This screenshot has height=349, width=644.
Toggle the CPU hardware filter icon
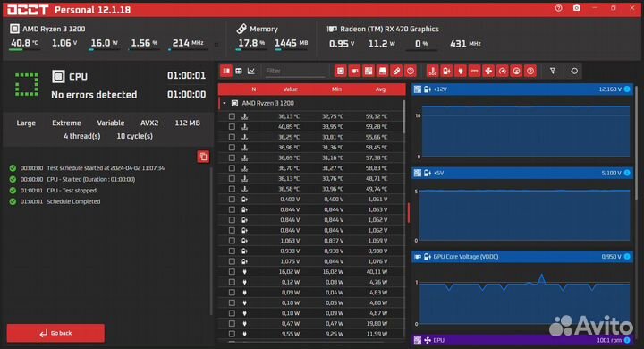[341, 71]
